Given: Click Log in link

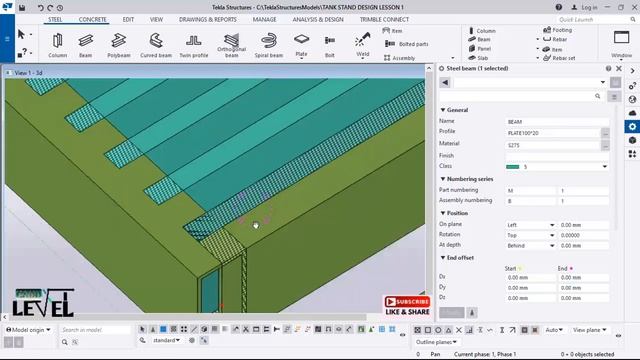Looking at the screenshot, I should [584, 7].
